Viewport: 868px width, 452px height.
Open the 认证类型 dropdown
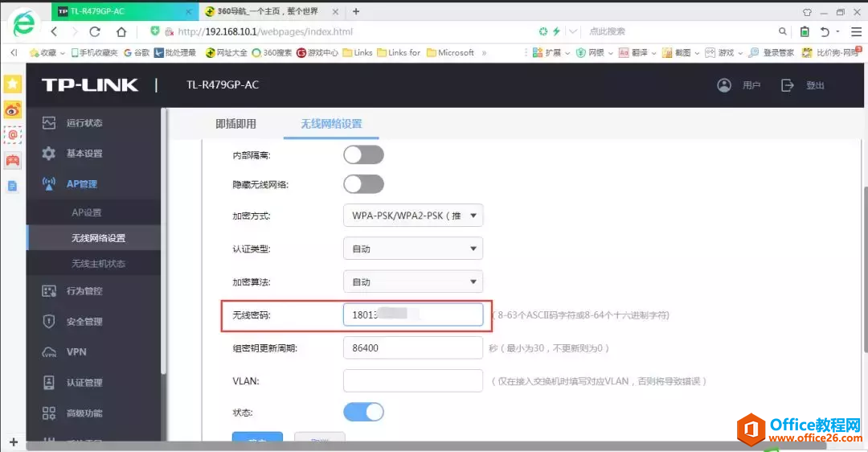tap(413, 249)
